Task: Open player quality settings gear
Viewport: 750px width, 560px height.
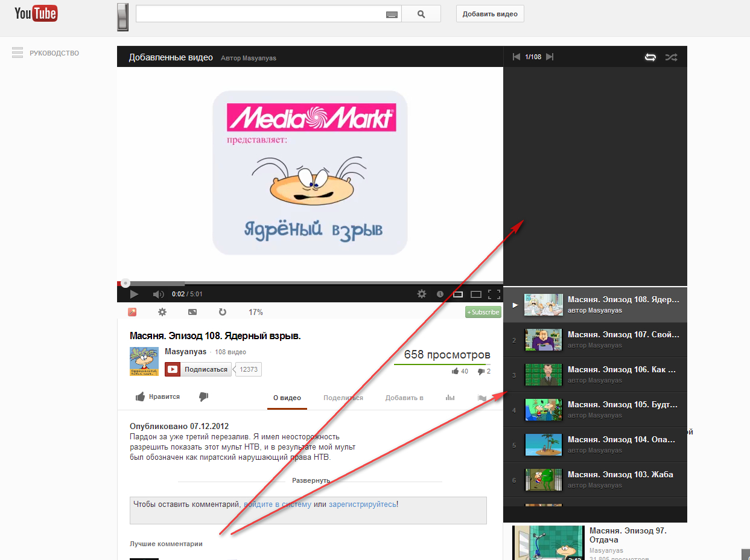Action: point(422,294)
